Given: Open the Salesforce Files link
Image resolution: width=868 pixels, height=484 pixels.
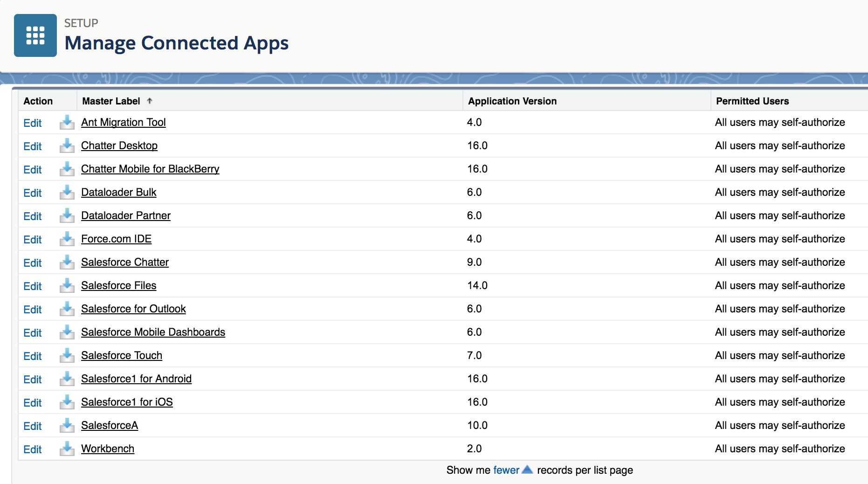Looking at the screenshot, I should tap(119, 285).
